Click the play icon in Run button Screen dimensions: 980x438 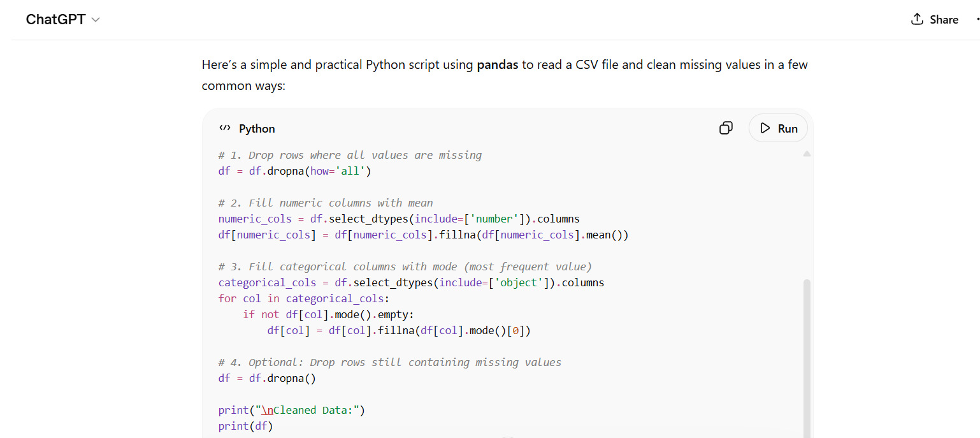[x=765, y=128]
